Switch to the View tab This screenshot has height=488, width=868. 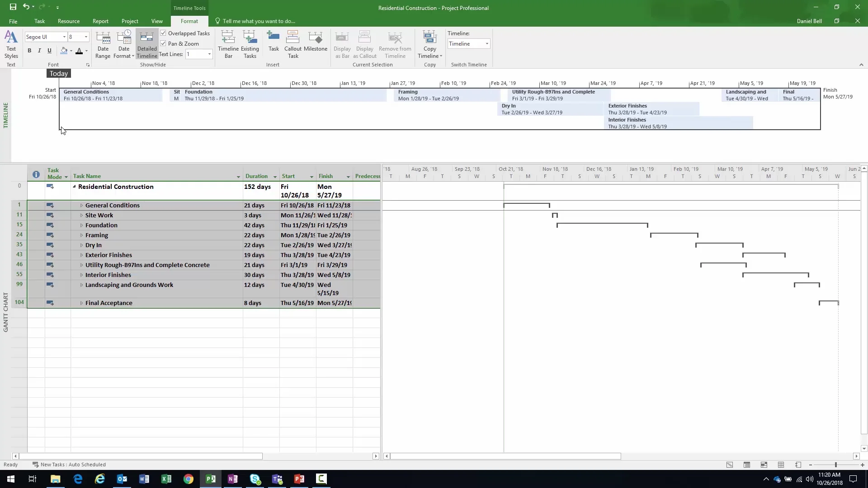point(157,21)
